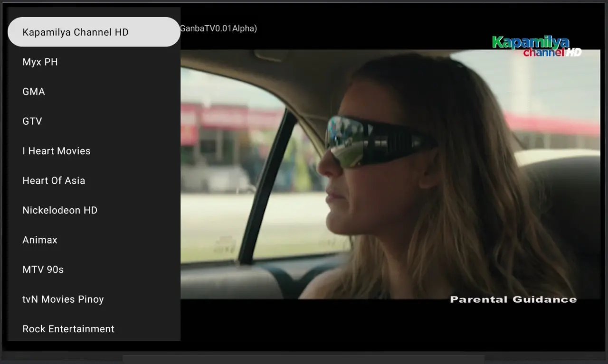Image resolution: width=608 pixels, height=364 pixels.
Task: Open the GTV channel
Action: tap(94, 121)
